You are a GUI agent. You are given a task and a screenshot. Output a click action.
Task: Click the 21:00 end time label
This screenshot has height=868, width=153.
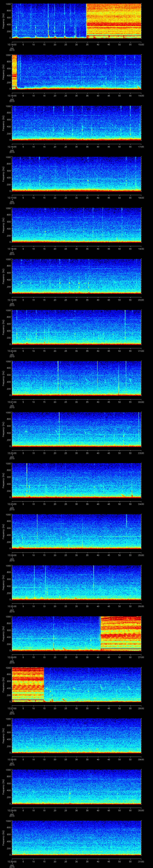(x=141, y=351)
